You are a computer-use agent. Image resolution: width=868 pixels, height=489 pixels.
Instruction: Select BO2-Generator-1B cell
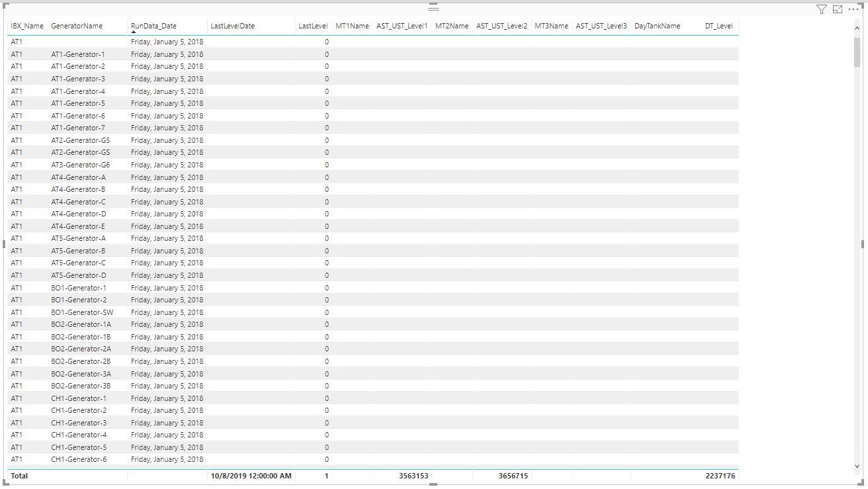(81, 337)
